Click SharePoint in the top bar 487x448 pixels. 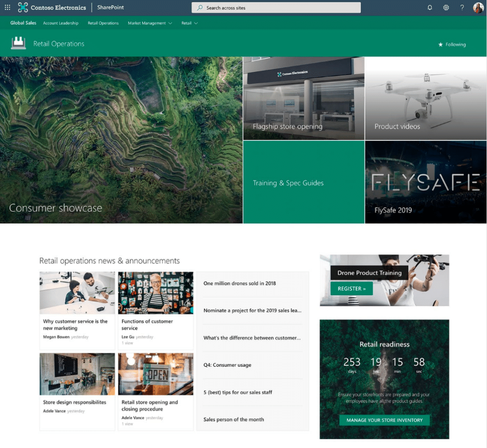pos(110,7)
